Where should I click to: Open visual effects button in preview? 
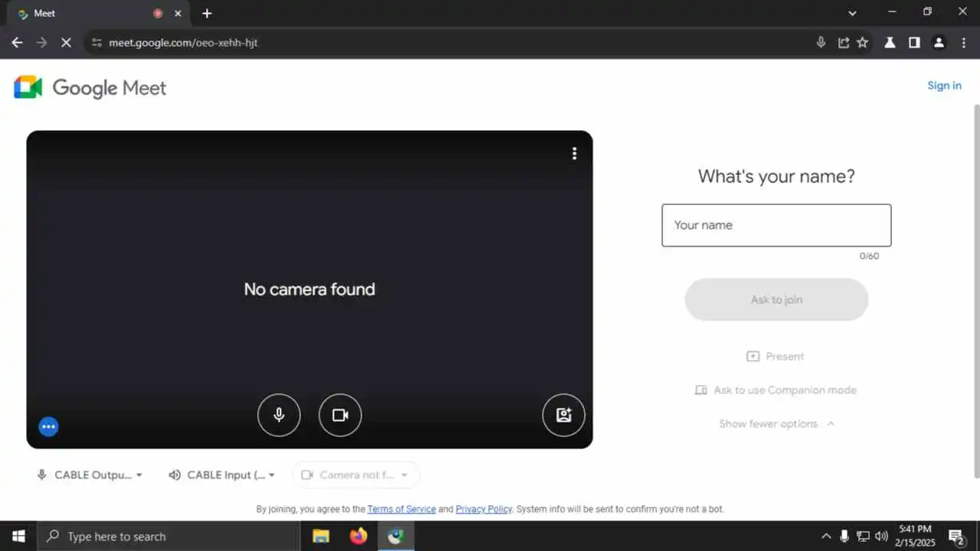pos(563,415)
